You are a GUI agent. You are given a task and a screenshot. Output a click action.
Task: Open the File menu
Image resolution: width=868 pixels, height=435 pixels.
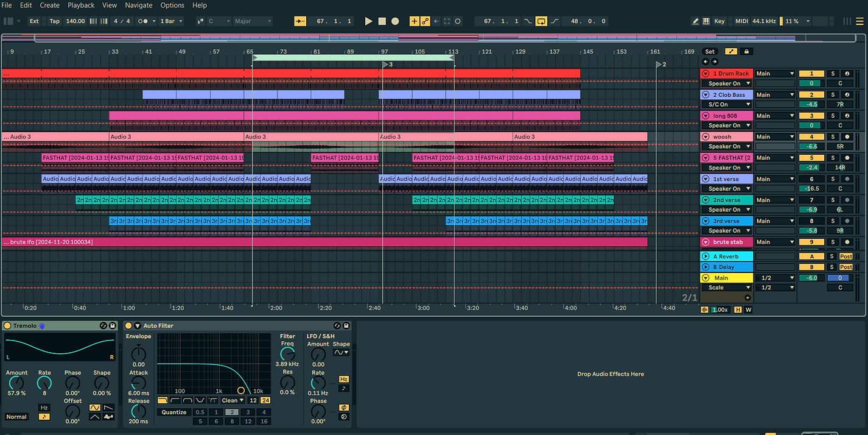7,5
